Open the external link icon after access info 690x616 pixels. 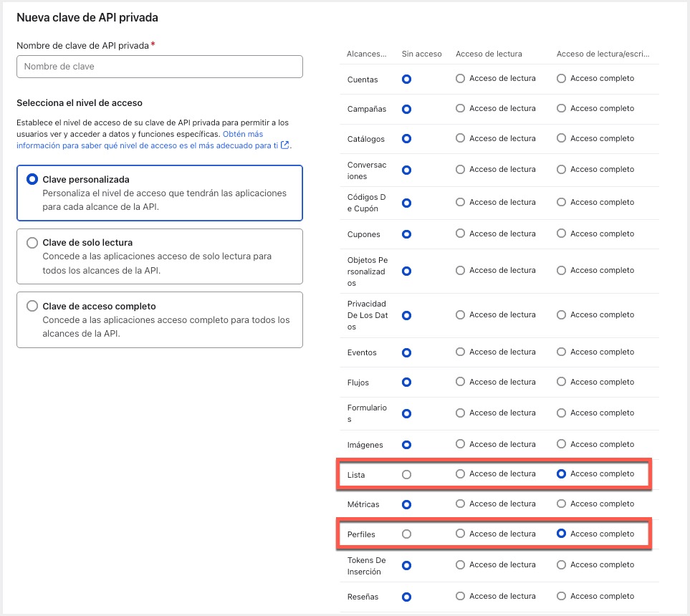click(x=285, y=145)
